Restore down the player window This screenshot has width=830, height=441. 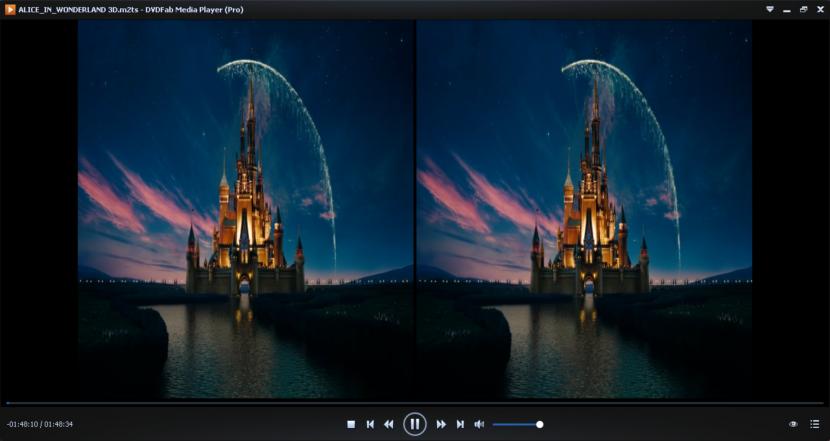(802, 9)
